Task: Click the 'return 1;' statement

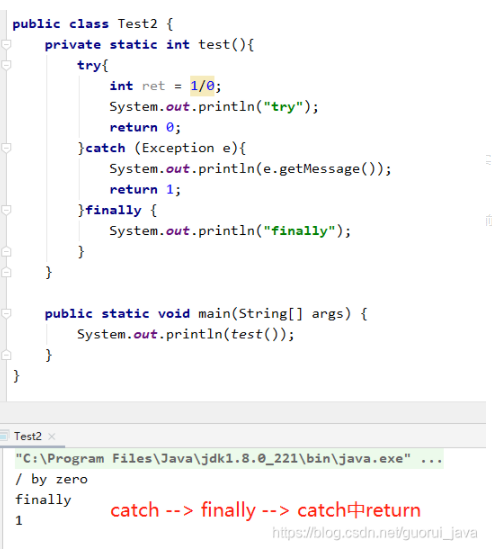Action: tap(145, 189)
